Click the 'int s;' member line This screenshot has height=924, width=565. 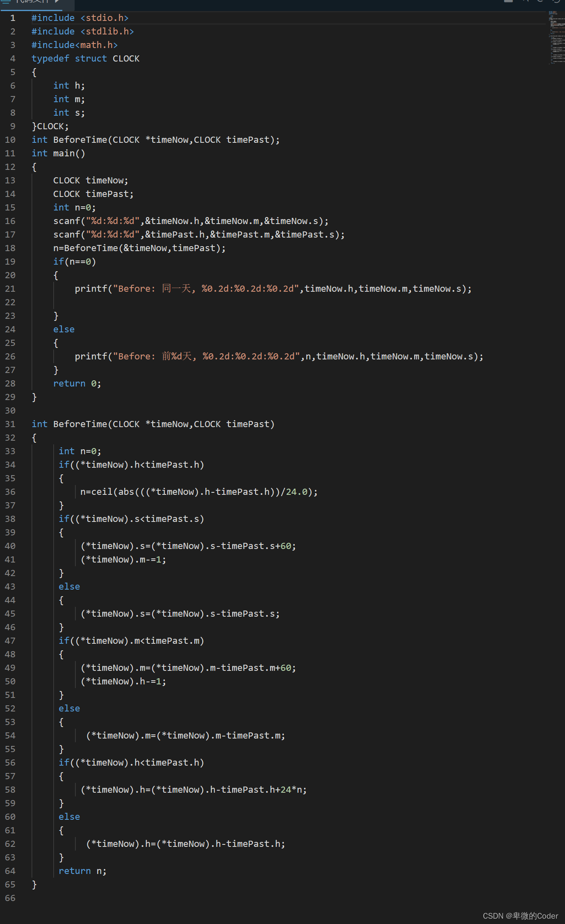(69, 113)
